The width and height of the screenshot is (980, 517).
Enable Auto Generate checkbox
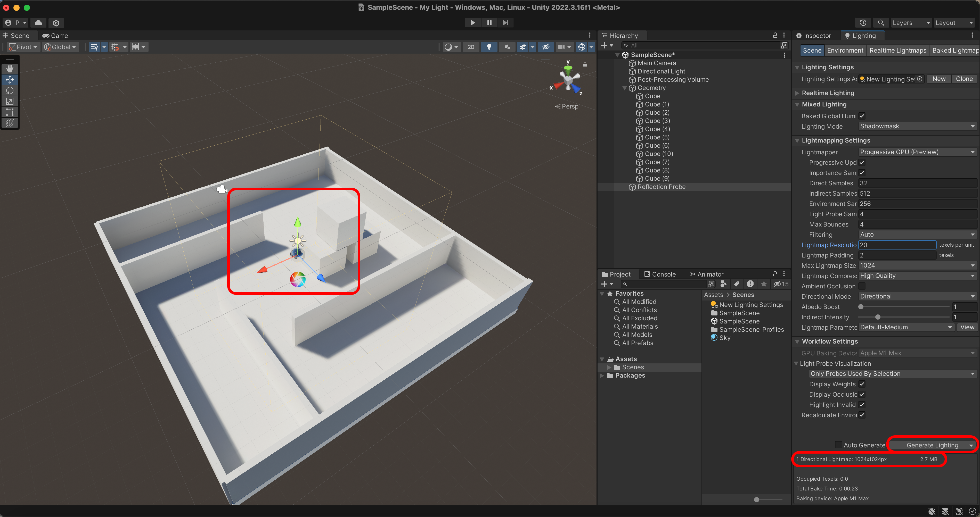838,445
